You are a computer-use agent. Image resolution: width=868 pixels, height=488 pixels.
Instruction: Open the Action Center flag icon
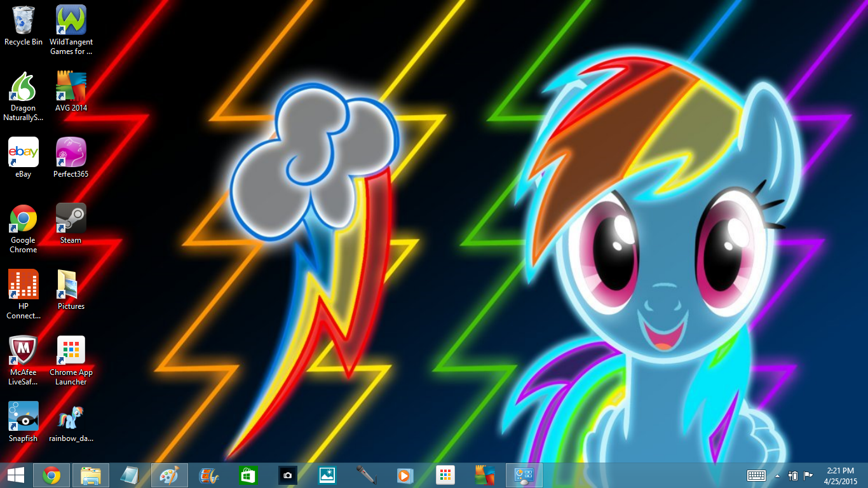[808, 475]
